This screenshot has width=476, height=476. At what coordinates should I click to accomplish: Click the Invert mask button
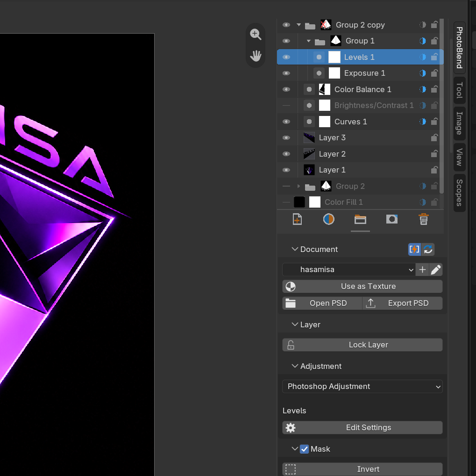click(x=362, y=469)
